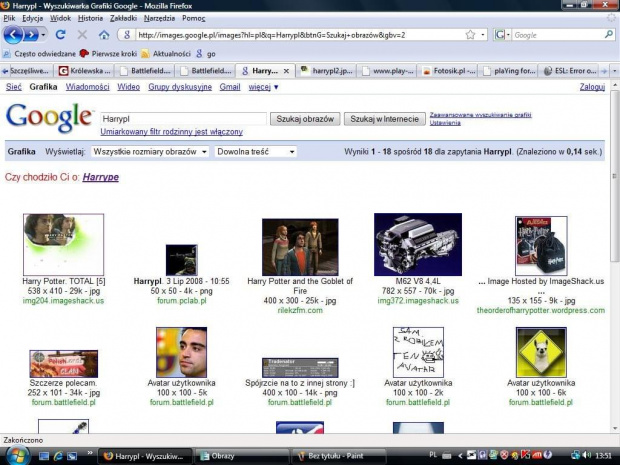Open the Wszystkie rozmiary obrazów dropdown
Viewport: 620px width, 465px height.
[x=149, y=151]
